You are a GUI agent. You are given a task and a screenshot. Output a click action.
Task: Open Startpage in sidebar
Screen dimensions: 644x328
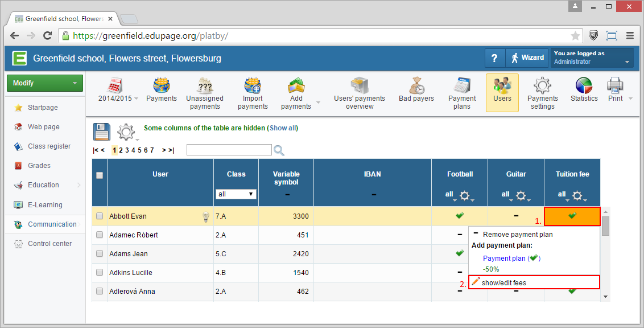pos(43,108)
